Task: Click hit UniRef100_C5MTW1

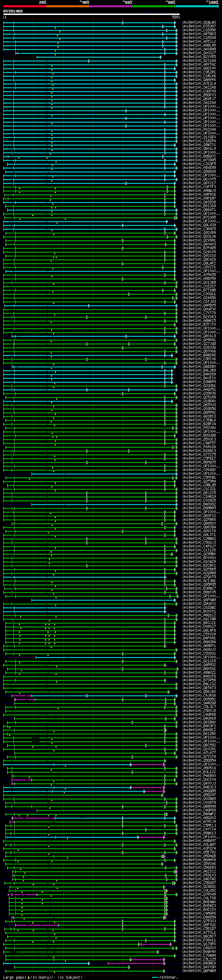Action: 199,477
